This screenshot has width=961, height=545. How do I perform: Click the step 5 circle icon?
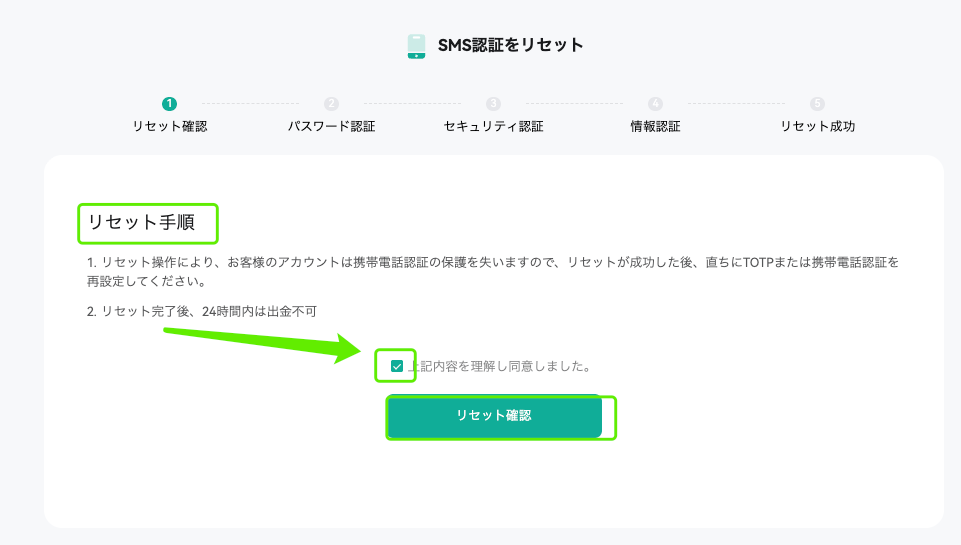(x=817, y=104)
